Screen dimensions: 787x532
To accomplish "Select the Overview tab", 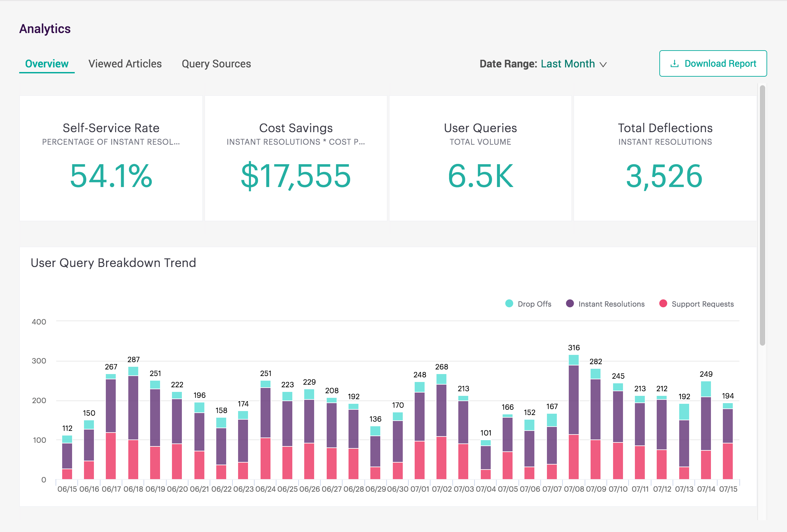I will tap(47, 64).
